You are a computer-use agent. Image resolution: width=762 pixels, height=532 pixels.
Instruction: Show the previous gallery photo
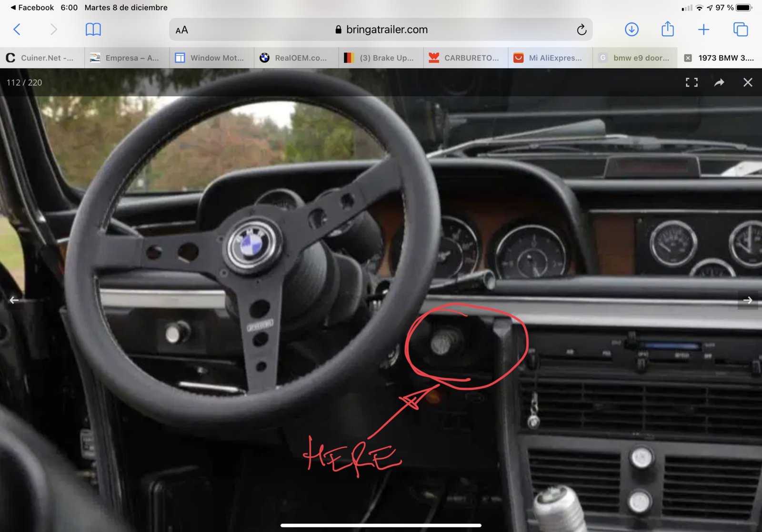click(14, 300)
